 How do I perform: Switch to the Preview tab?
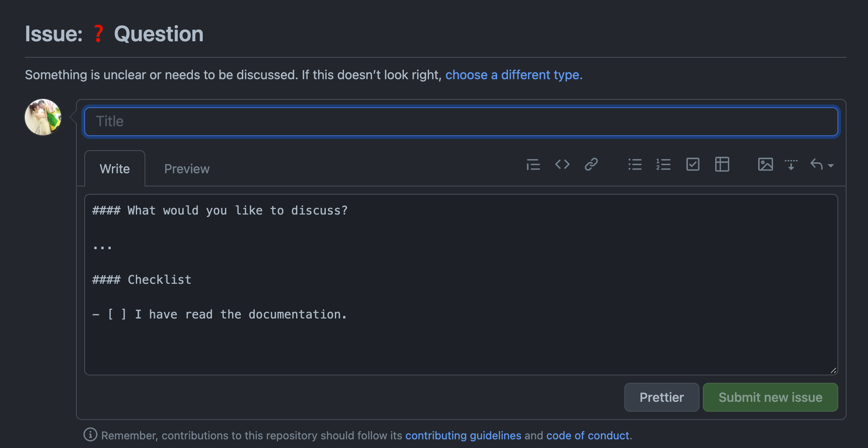187,168
